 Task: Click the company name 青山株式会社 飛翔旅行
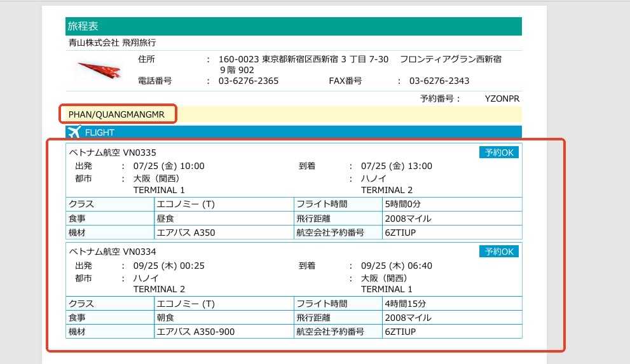(x=112, y=43)
